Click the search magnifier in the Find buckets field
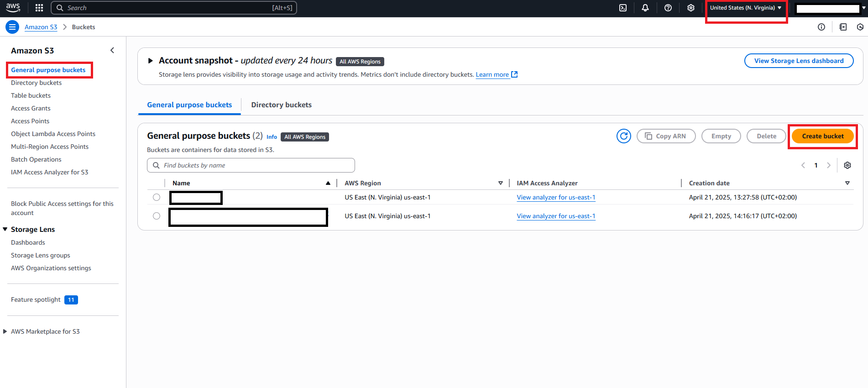The height and width of the screenshot is (388, 868). (x=156, y=165)
